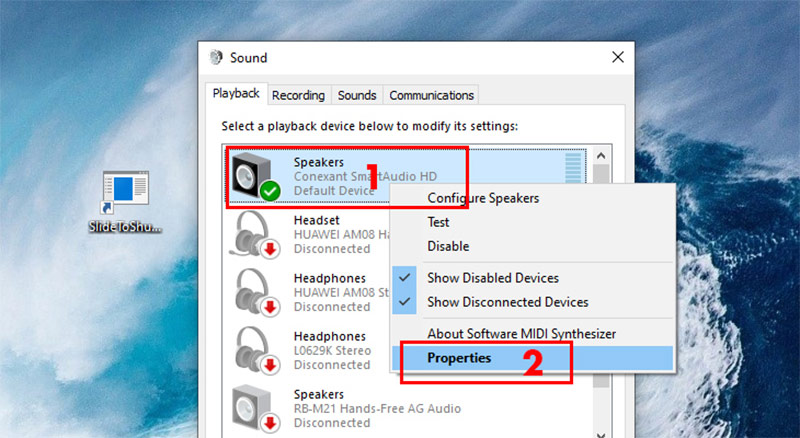
Task: Open Properties from the context menu
Action: 459,357
